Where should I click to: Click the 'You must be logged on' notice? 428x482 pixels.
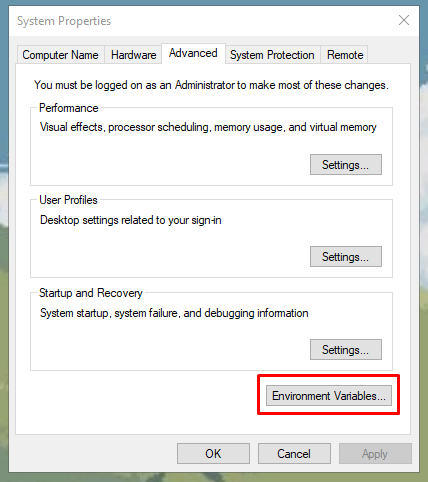211,85
